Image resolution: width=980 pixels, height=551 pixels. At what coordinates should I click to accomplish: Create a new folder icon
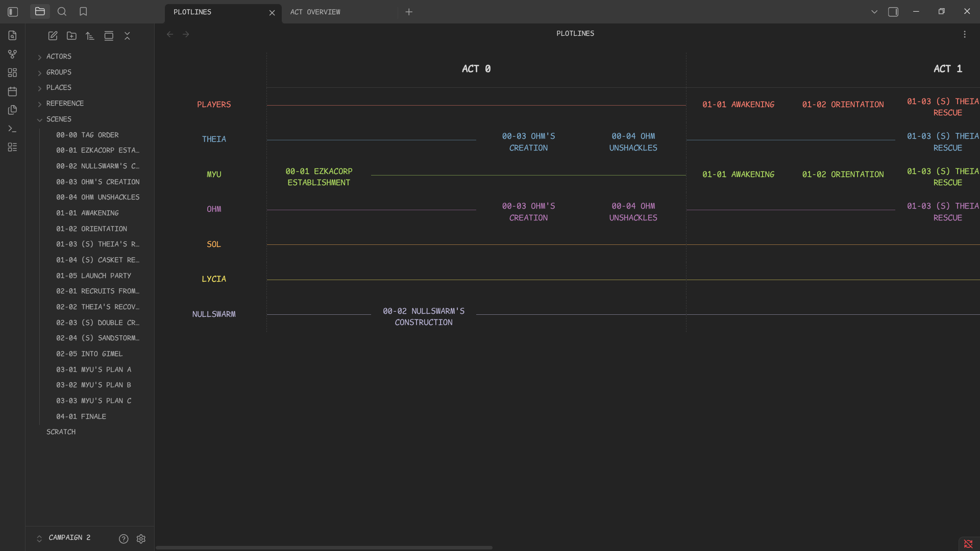click(71, 36)
